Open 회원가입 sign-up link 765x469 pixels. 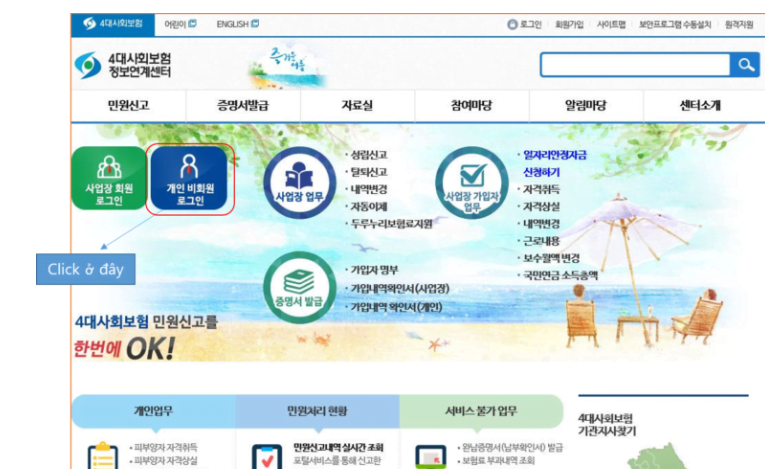click(x=569, y=24)
